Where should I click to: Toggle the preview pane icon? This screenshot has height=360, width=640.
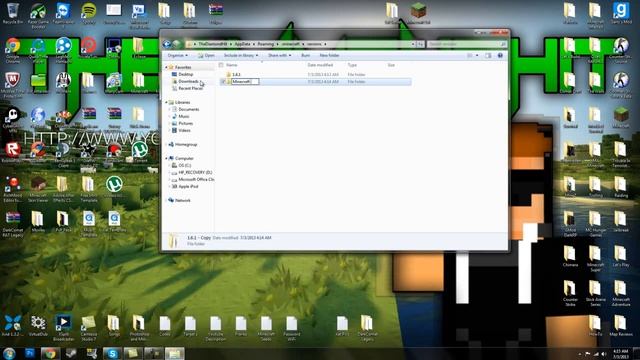[x=488, y=55]
